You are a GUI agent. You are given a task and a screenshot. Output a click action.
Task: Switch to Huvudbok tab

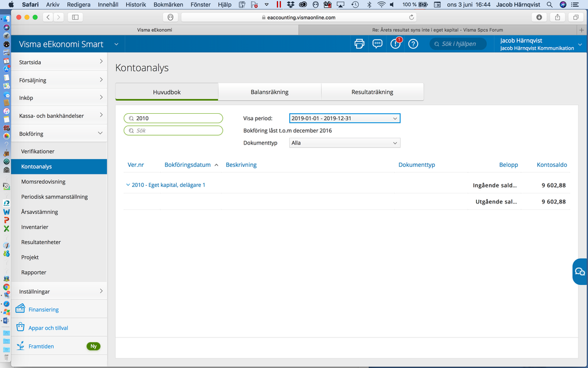(167, 92)
